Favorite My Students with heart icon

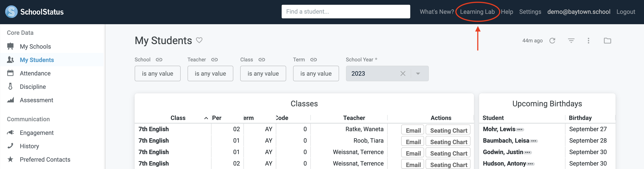tap(199, 40)
